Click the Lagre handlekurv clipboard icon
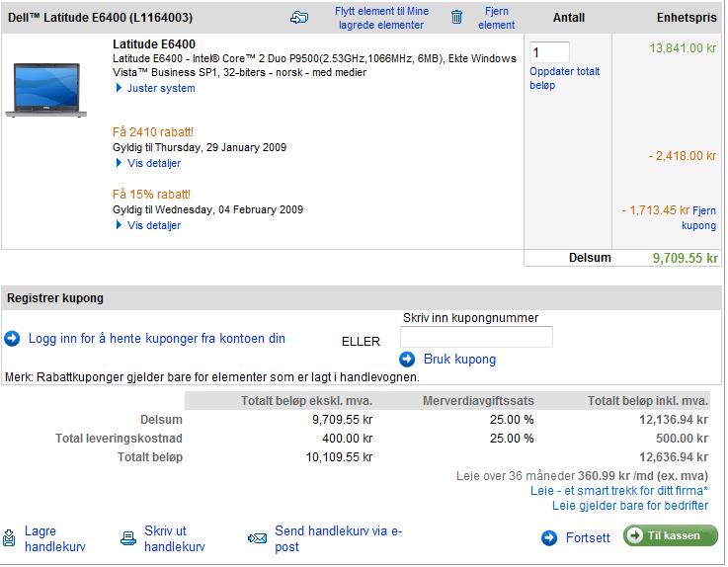This screenshot has width=728, height=567. (x=9, y=537)
